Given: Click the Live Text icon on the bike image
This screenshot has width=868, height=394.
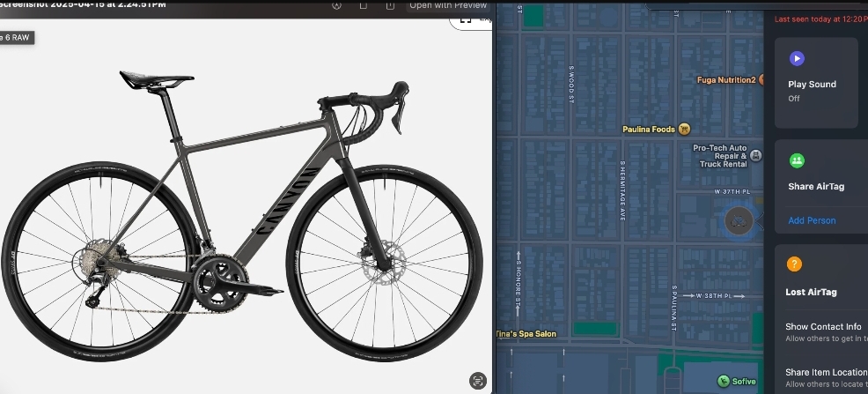Looking at the screenshot, I should [x=478, y=381].
